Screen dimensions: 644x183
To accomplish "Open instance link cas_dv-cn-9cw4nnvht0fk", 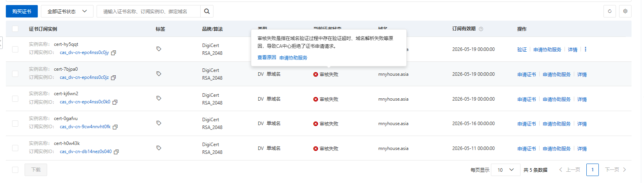I will 85,127.
